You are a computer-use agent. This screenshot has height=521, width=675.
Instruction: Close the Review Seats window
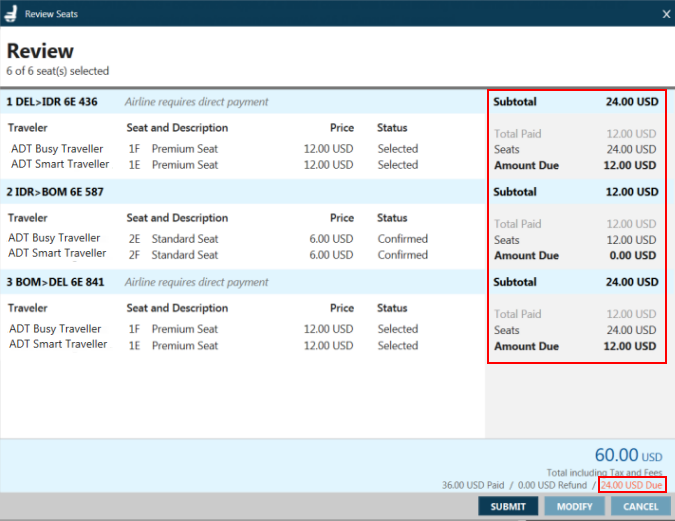tap(666, 14)
